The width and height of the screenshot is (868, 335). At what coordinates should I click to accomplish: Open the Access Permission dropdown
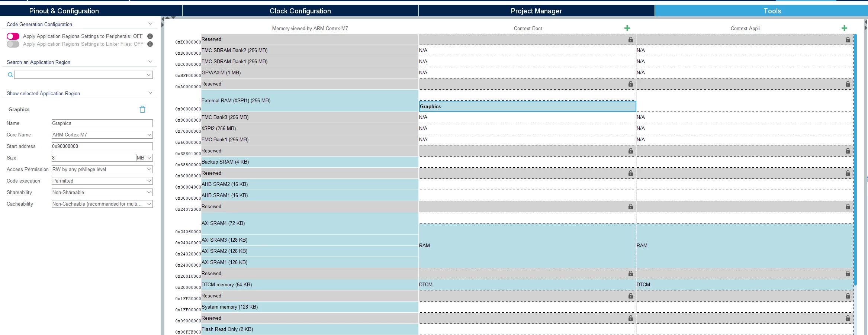coord(102,169)
